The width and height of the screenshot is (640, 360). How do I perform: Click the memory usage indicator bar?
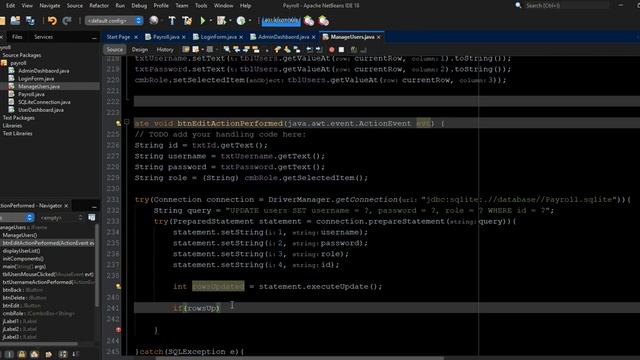point(281,21)
